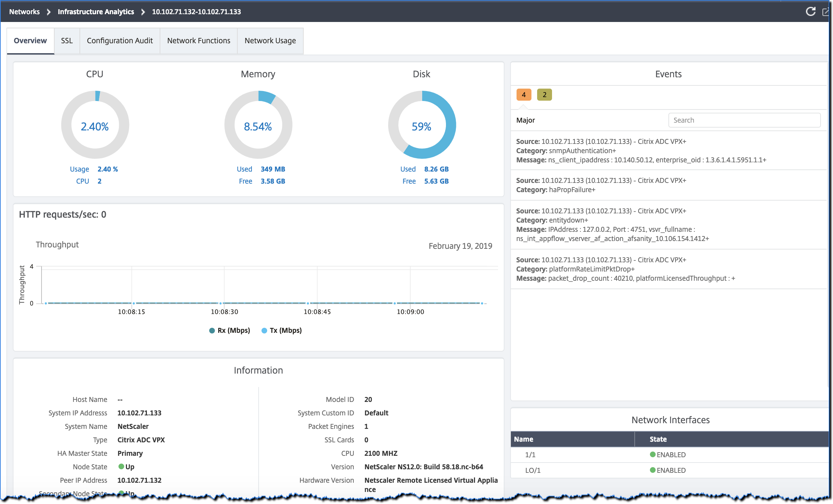Expand the haPropFailure+ event category
The height and width of the screenshot is (504, 833).
(572, 190)
